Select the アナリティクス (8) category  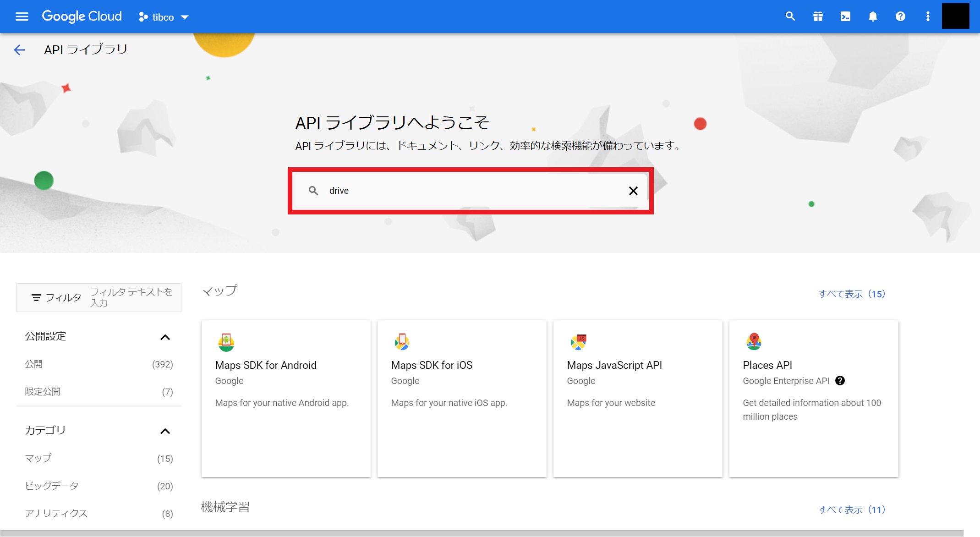pos(99,514)
